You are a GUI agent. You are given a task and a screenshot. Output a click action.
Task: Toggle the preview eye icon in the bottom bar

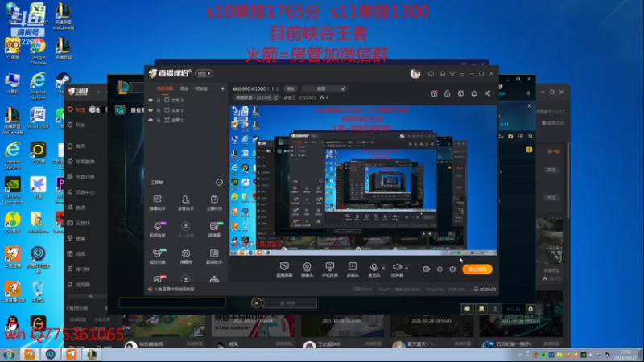440,269
